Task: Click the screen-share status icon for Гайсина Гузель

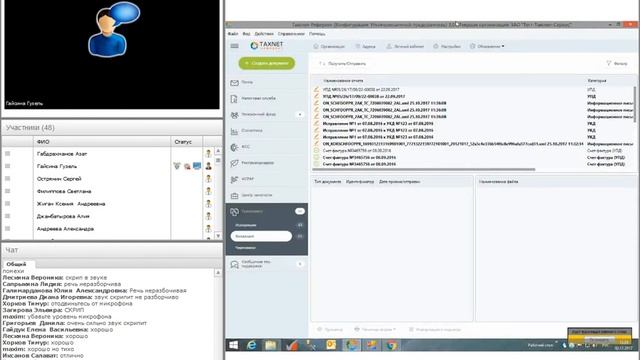Action: [197, 166]
